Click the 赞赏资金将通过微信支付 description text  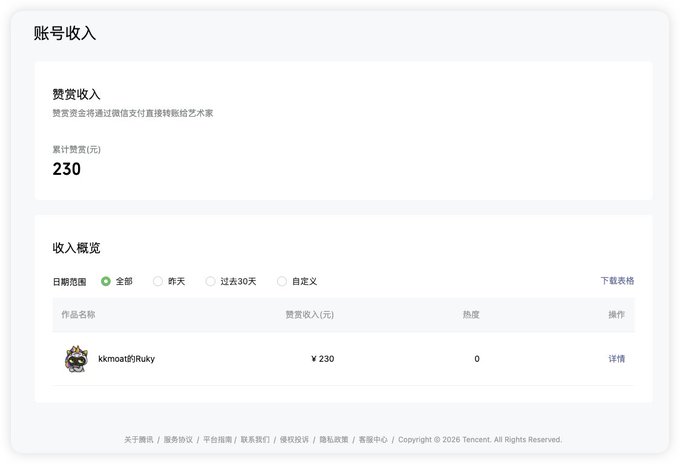[x=133, y=113]
